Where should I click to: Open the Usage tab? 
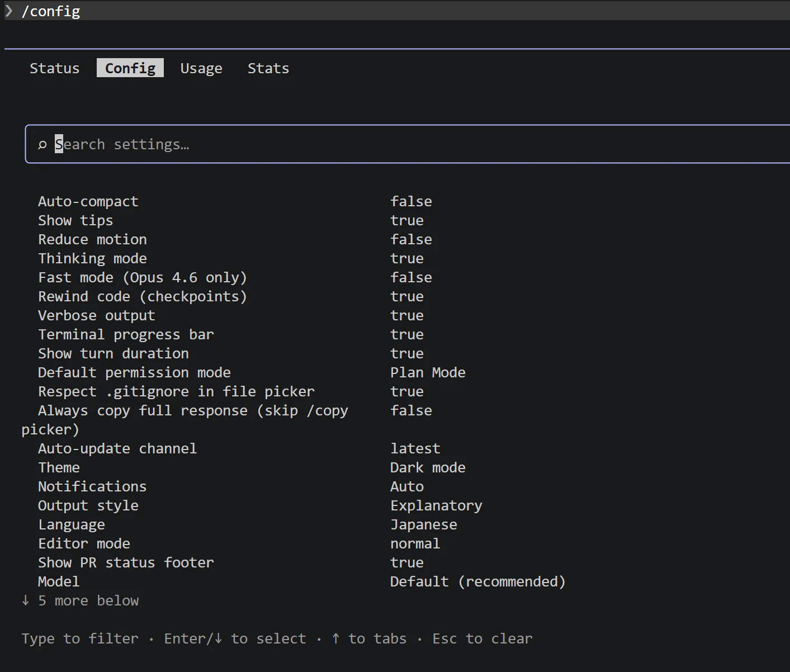[201, 68]
